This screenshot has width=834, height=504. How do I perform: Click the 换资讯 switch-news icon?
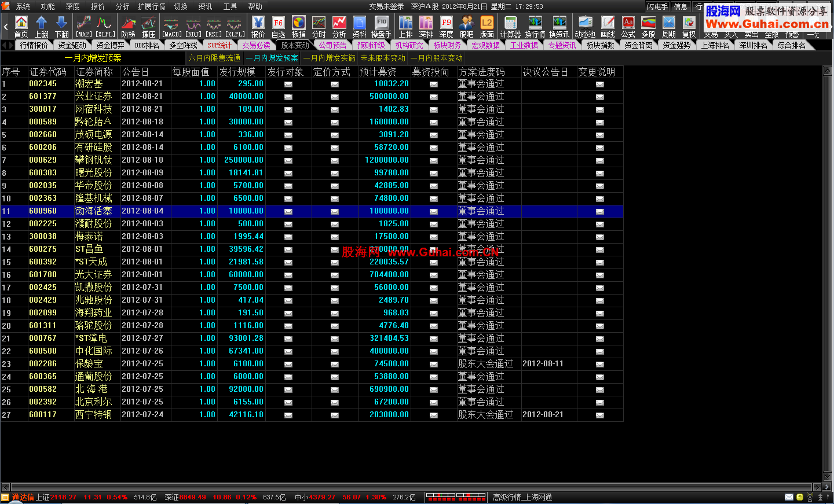(x=559, y=27)
